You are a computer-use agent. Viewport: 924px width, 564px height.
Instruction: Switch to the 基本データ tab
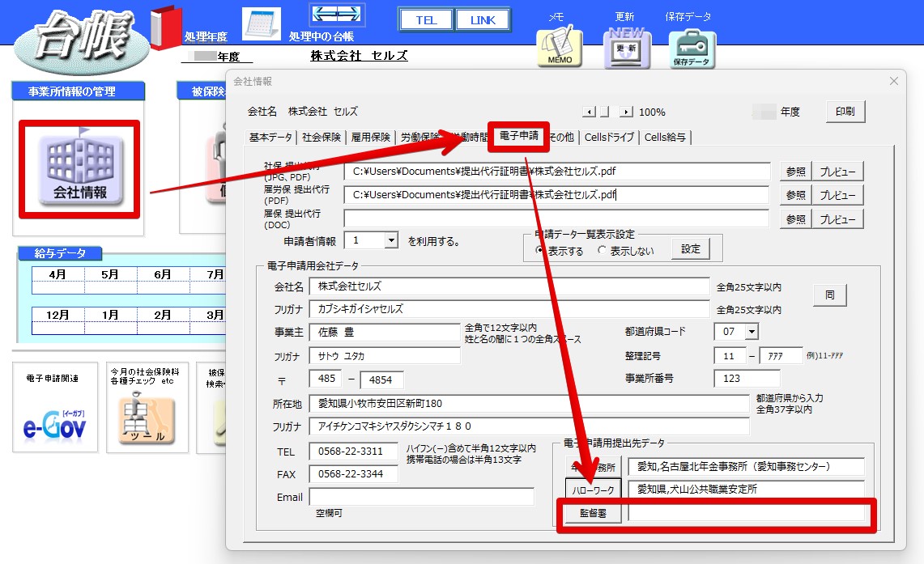coord(270,138)
